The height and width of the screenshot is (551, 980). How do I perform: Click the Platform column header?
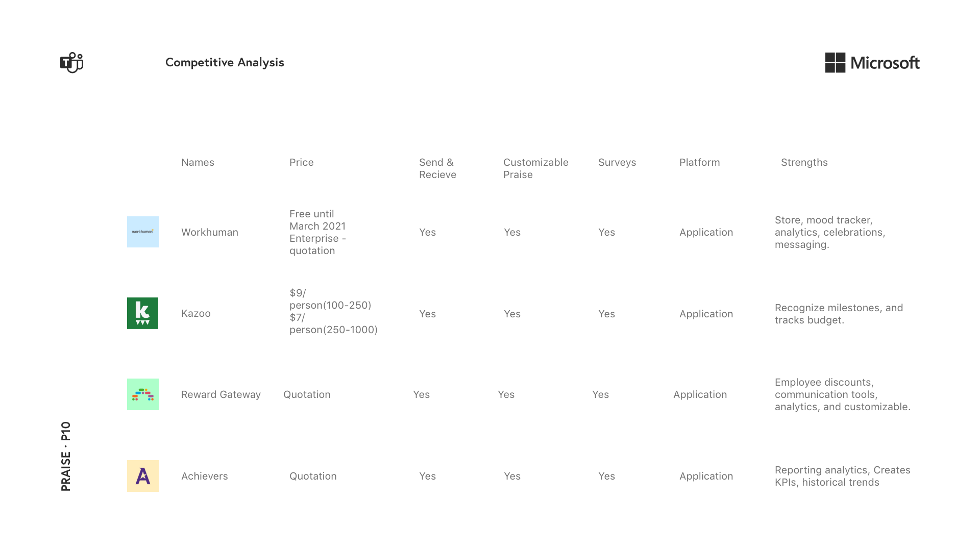pos(699,162)
